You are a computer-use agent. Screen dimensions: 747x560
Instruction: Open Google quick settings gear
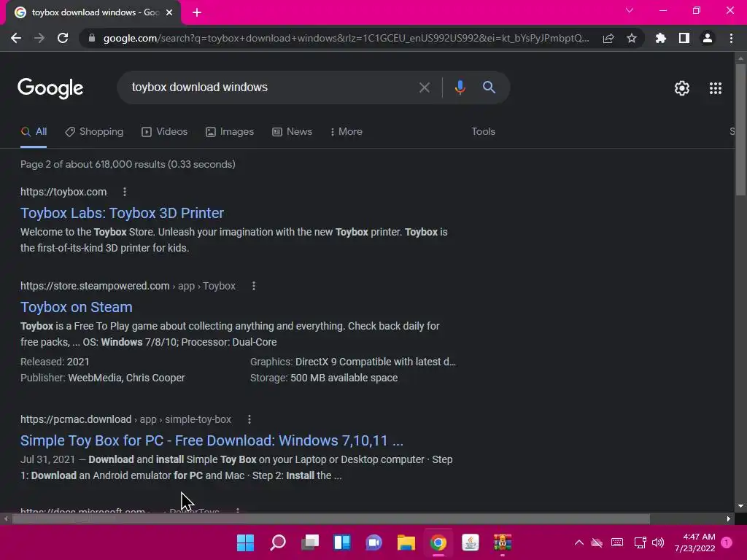(x=682, y=88)
